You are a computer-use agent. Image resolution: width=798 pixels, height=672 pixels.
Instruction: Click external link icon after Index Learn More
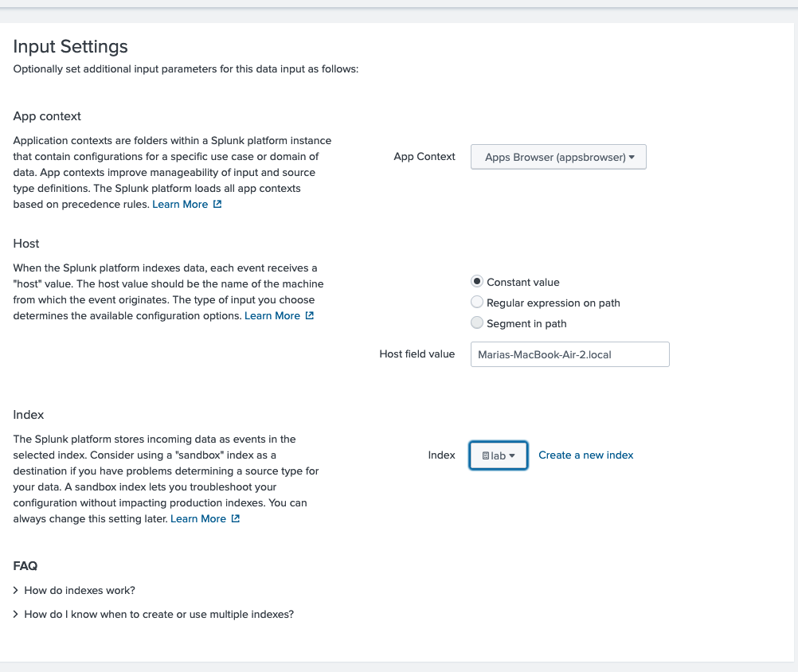click(236, 519)
